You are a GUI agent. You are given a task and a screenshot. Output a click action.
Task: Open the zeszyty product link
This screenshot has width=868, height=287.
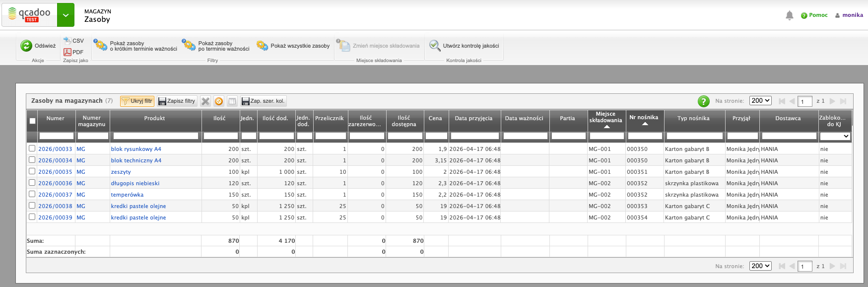click(x=121, y=172)
